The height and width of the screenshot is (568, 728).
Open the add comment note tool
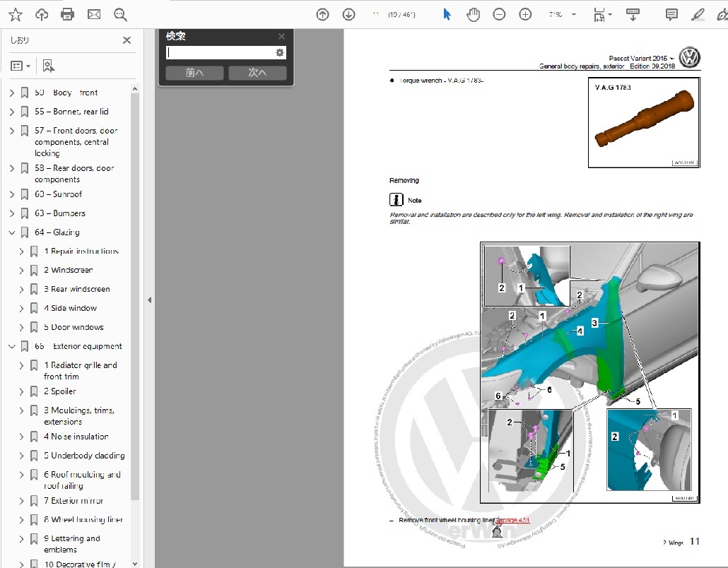(x=671, y=14)
